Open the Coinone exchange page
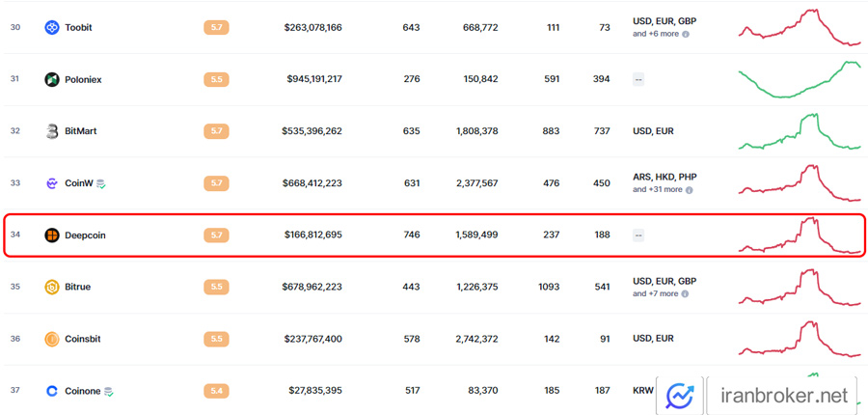868x415 pixels. coord(83,391)
